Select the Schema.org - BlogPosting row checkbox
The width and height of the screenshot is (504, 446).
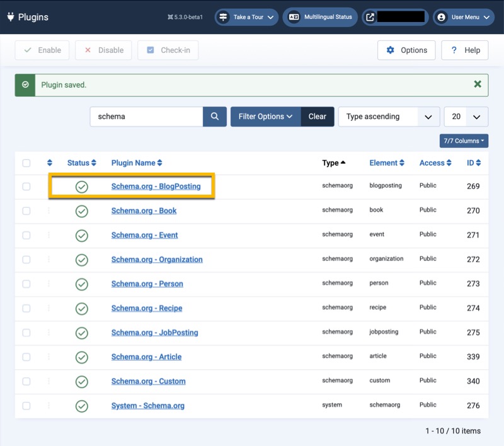(26, 186)
